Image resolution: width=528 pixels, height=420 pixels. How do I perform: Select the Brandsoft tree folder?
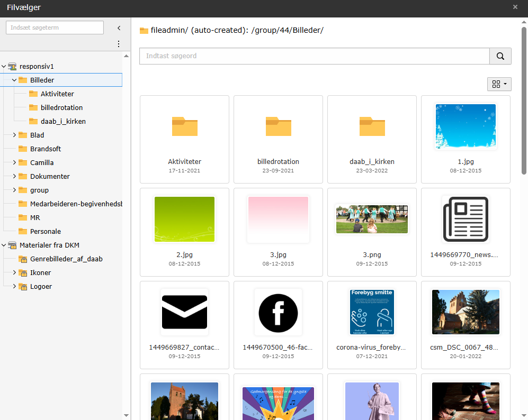tap(46, 149)
